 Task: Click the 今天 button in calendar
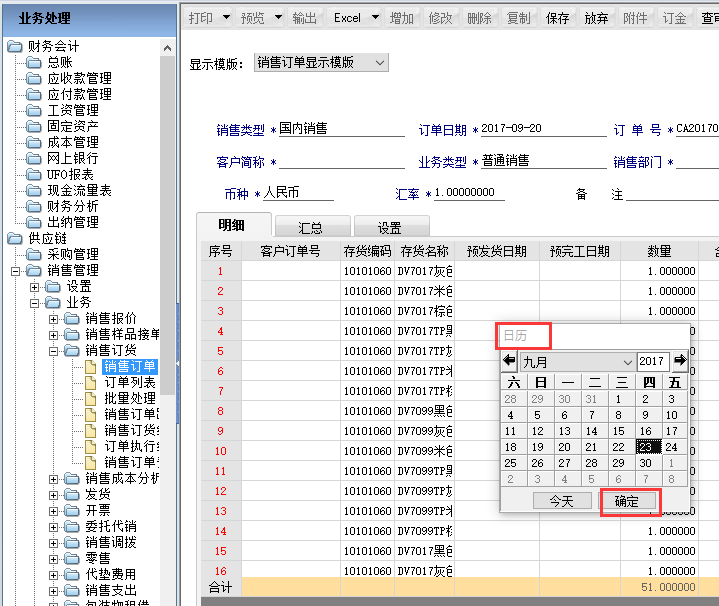click(562, 501)
